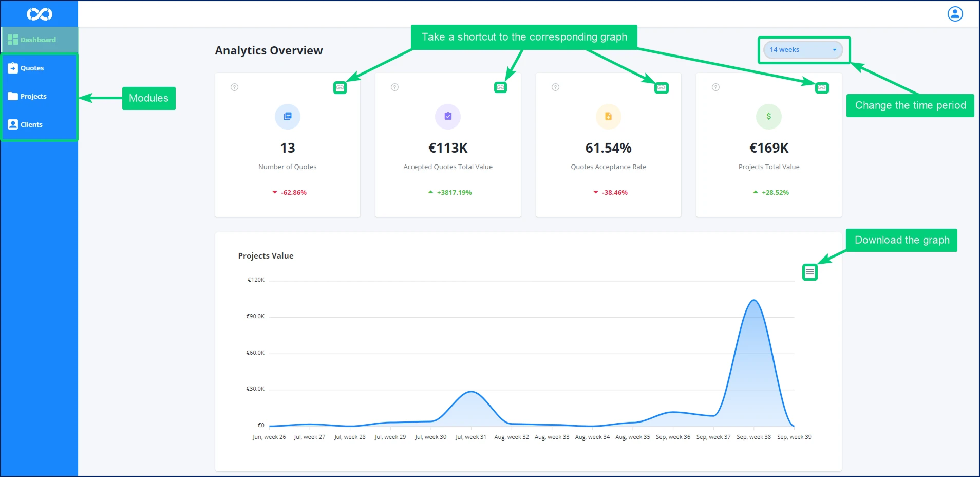Click the Sep, week 38 peak on the chart
Image resolution: width=980 pixels, height=477 pixels.
[x=753, y=300]
